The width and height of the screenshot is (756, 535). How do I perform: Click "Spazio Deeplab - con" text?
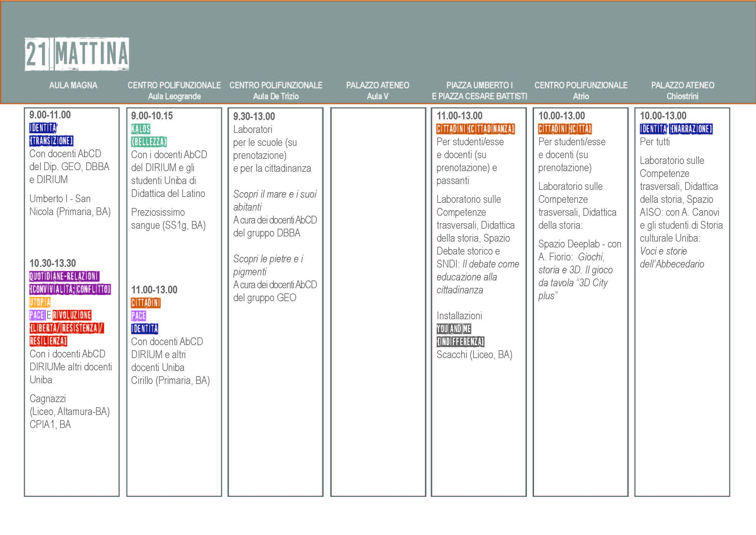click(x=580, y=244)
